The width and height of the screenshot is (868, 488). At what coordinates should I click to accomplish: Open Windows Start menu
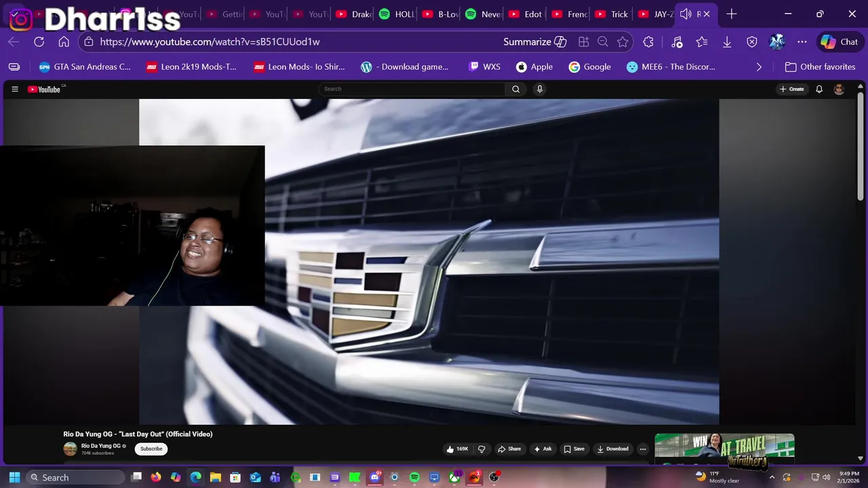pos(14,477)
